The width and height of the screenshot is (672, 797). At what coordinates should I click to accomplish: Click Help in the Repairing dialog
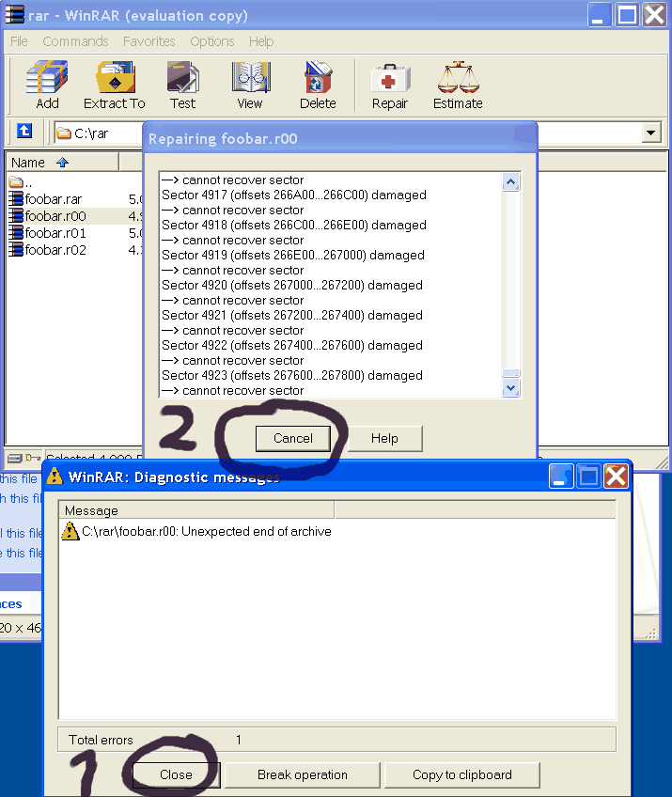click(x=384, y=438)
